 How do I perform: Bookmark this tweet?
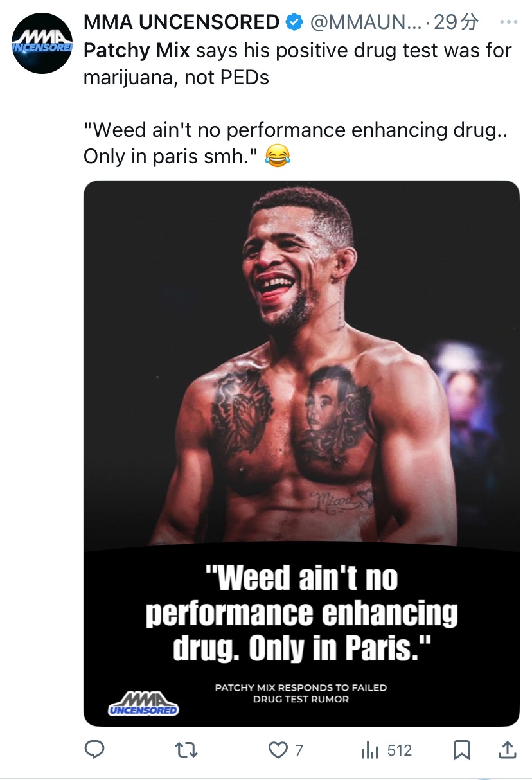coord(461,750)
